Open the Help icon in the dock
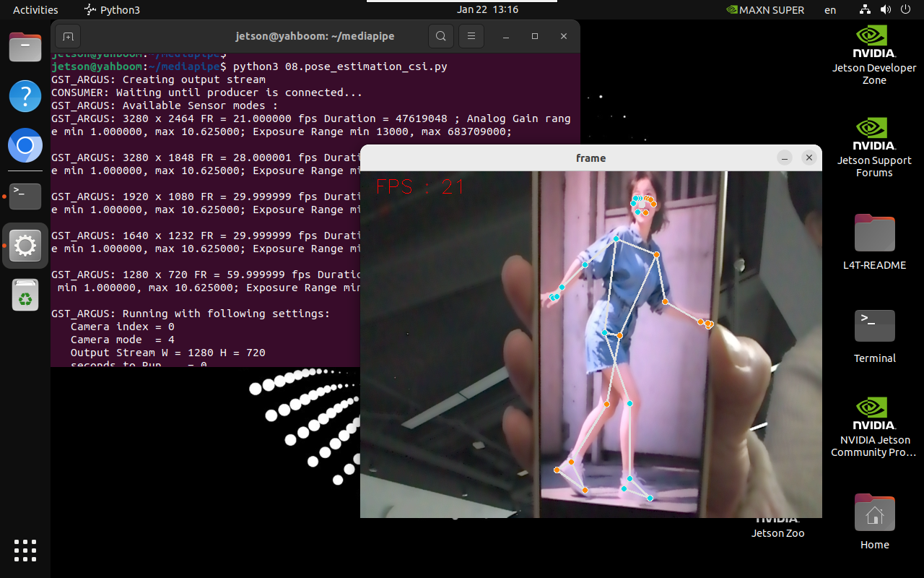The image size is (924, 578). (25, 96)
